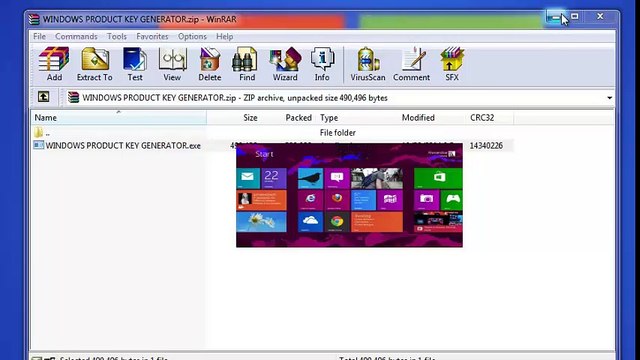The height and width of the screenshot is (360, 640).
Task: Run VirusScan on the archive
Action: 368,64
